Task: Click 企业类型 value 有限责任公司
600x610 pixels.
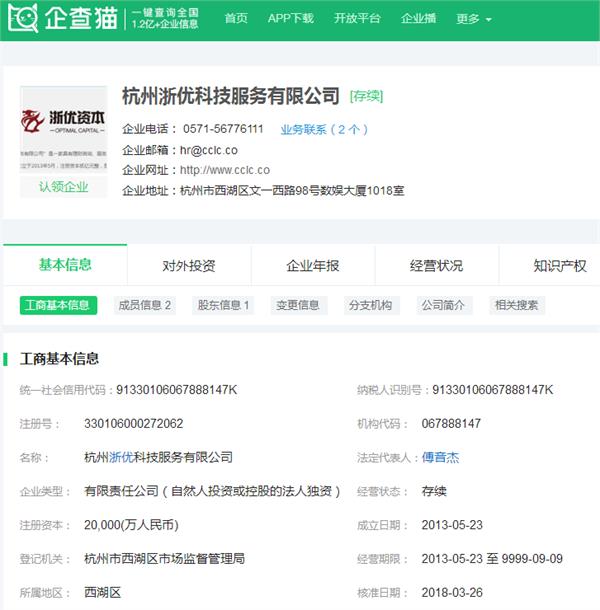Action: click(x=212, y=491)
